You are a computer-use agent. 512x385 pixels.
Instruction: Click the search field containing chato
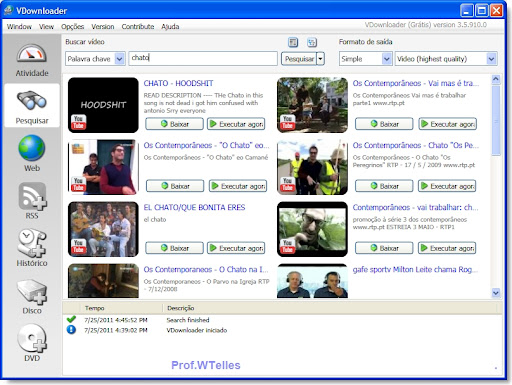[203, 58]
